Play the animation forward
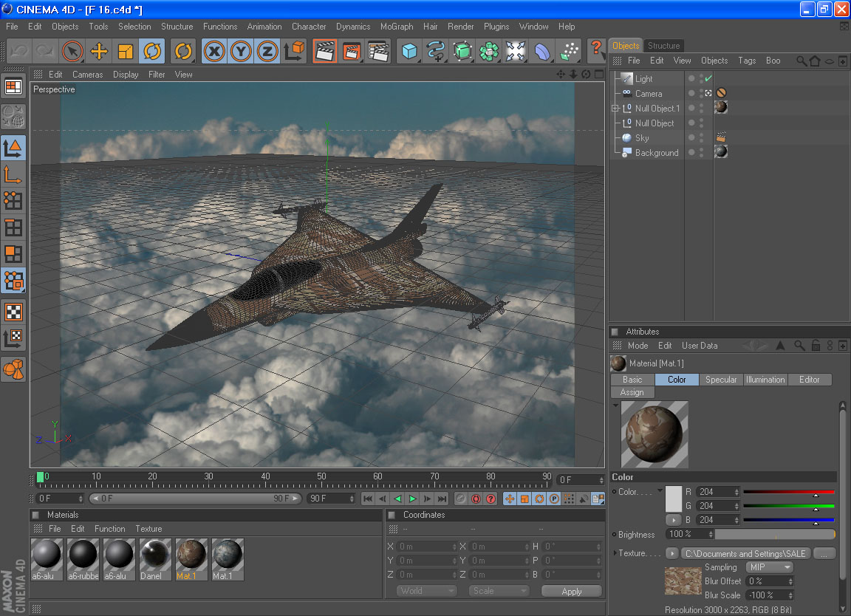851x616 pixels. [412, 499]
